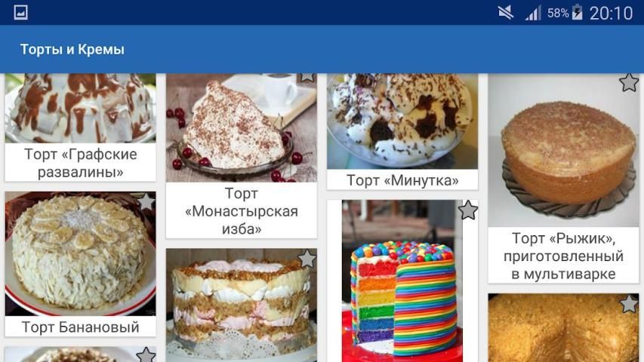Star the layered meringue cake recipe
Screen dimensions: 644x362
click(307, 259)
